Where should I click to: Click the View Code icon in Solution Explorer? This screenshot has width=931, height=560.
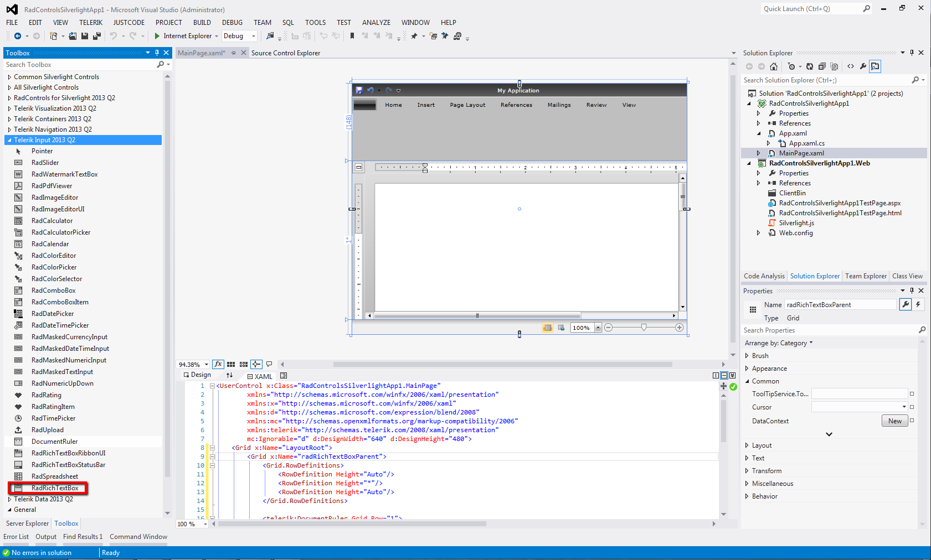pyautogui.click(x=851, y=66)
